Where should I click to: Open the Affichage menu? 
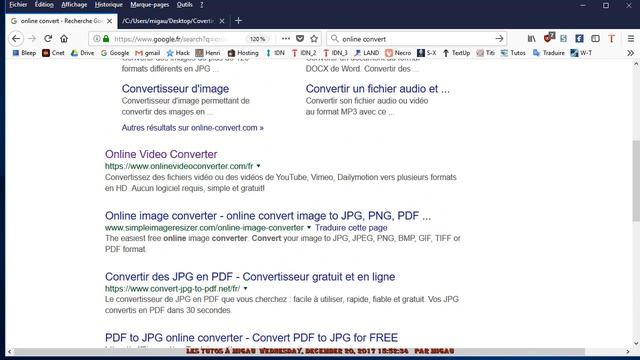pyautogui.click(x=74, y=5)
